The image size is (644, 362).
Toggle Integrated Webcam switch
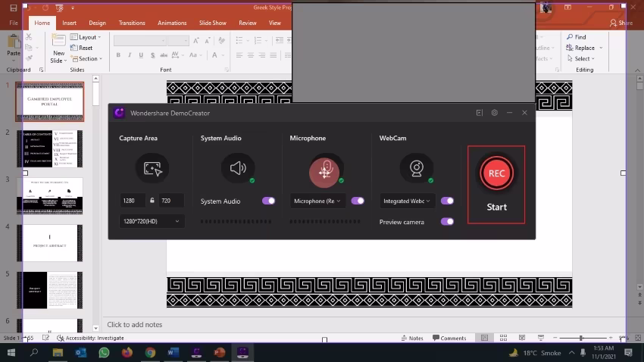[x=447, y=201]
